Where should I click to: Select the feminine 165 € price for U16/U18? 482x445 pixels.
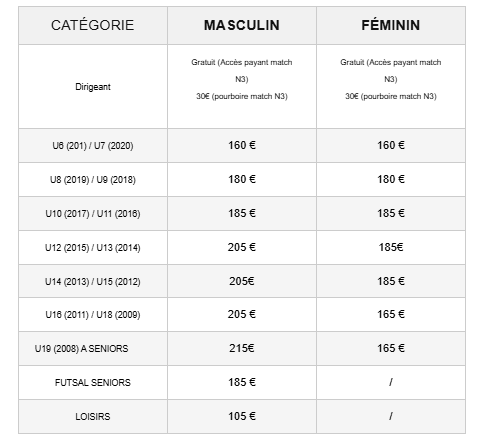[x=391, y=314]
